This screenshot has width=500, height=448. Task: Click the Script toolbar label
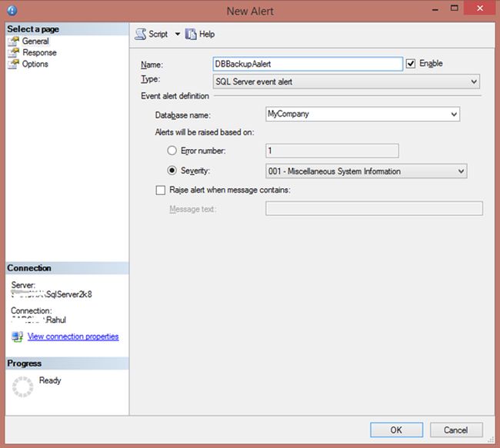tap(158, 34)
